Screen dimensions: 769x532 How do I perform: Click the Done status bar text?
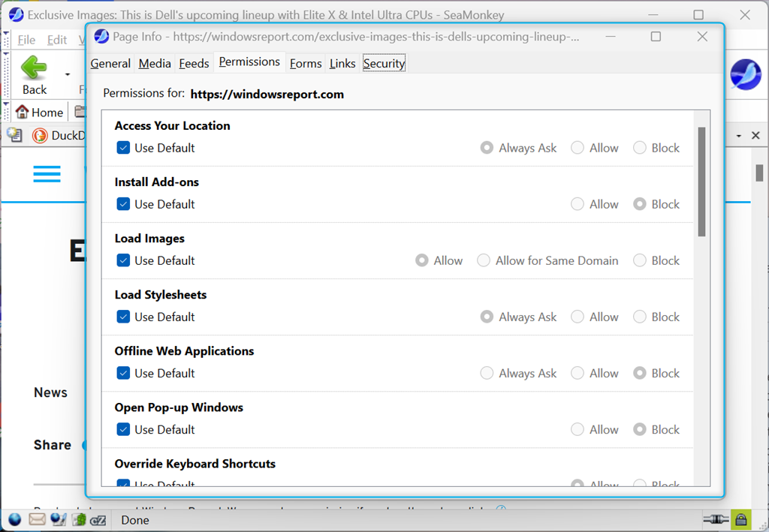pos(135,520)
